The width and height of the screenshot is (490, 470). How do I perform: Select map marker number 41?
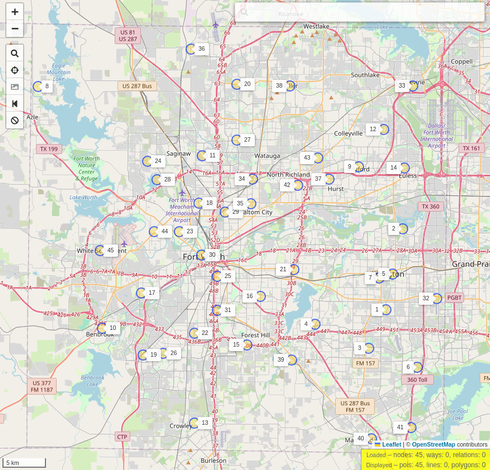(411, 427)
